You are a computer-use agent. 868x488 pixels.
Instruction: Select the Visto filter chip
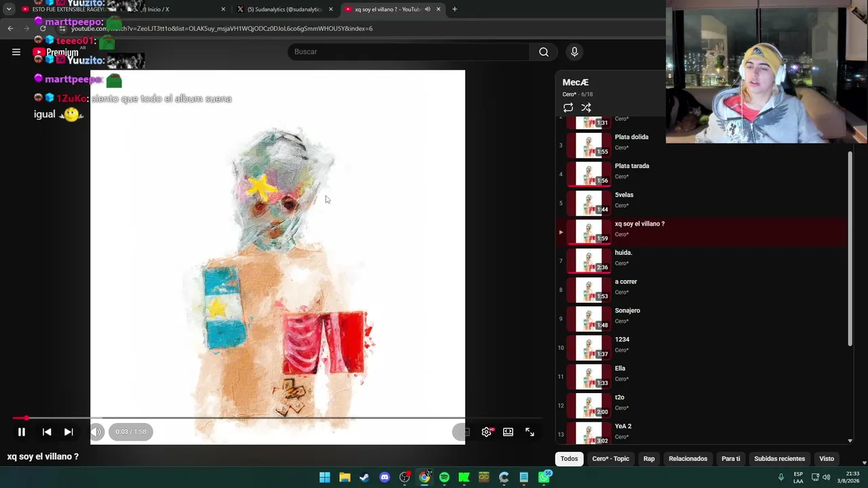(827, 459)
